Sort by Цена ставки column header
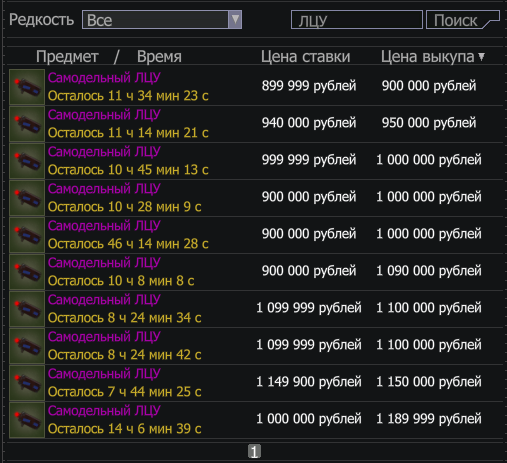 305,56
